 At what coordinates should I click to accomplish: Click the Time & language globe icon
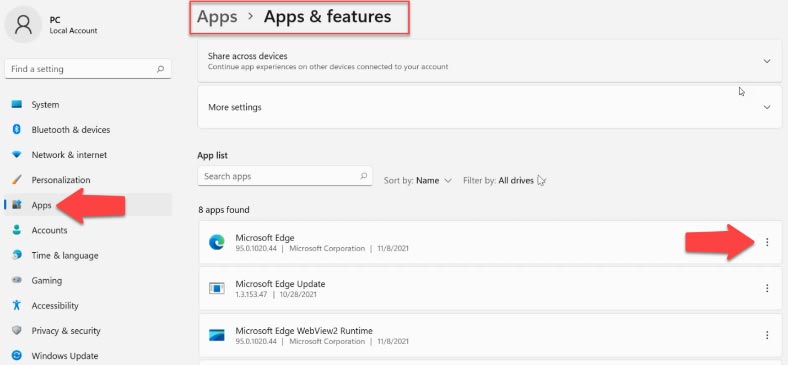17,255
